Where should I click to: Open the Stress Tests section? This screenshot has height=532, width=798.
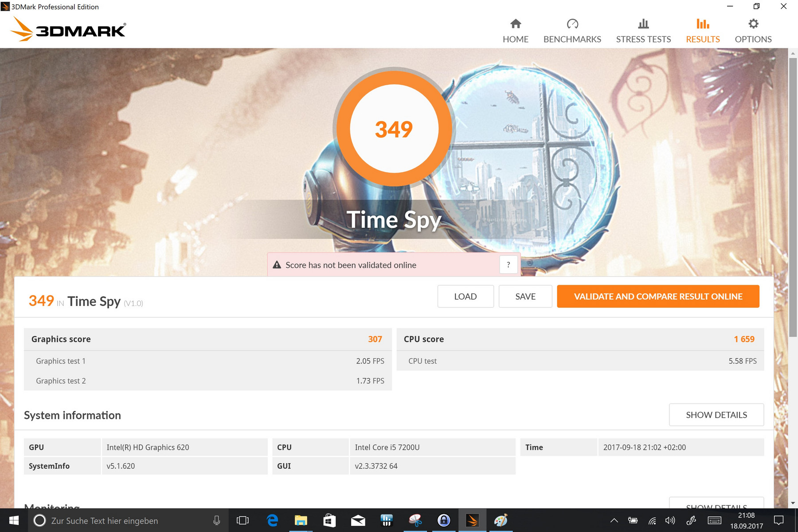[643, 31]
